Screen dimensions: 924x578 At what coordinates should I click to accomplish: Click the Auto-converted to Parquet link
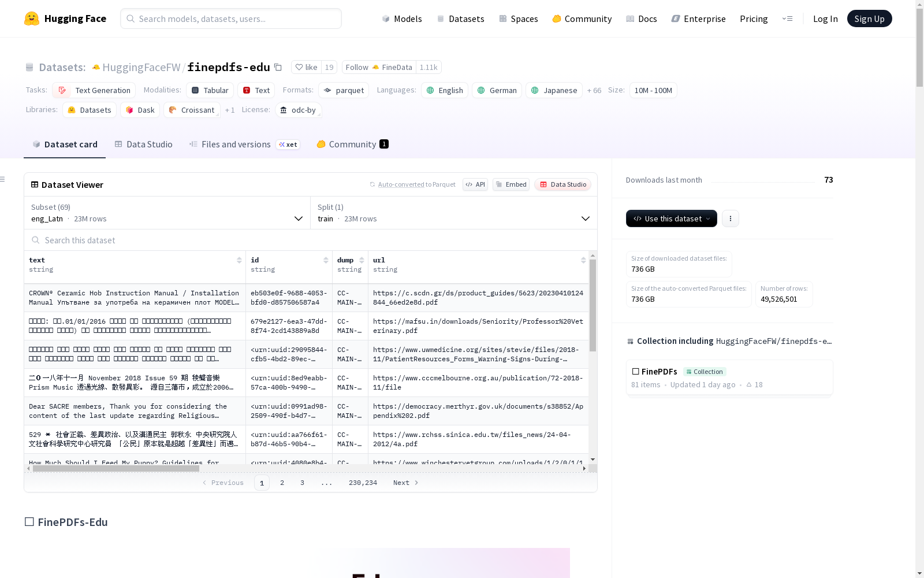(413, 184)
